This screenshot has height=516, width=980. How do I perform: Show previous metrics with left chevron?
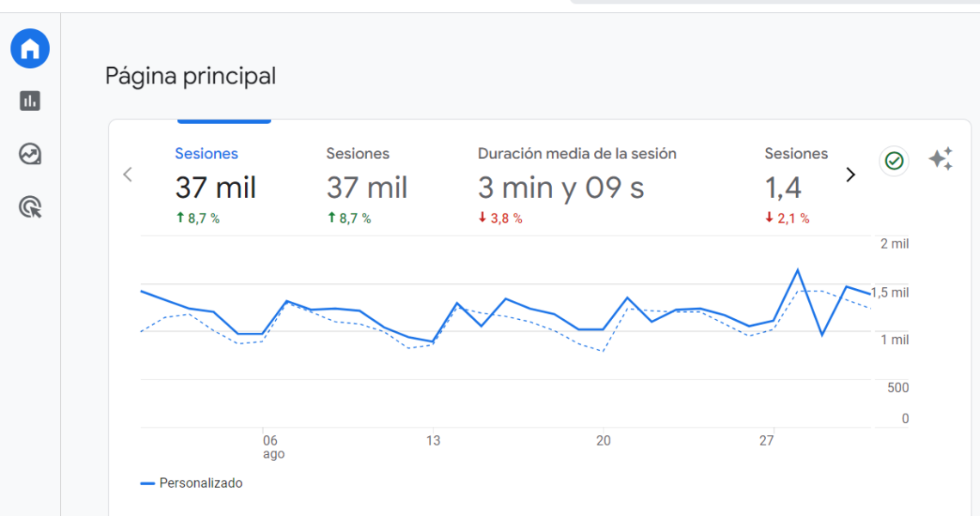pos(127,175)
